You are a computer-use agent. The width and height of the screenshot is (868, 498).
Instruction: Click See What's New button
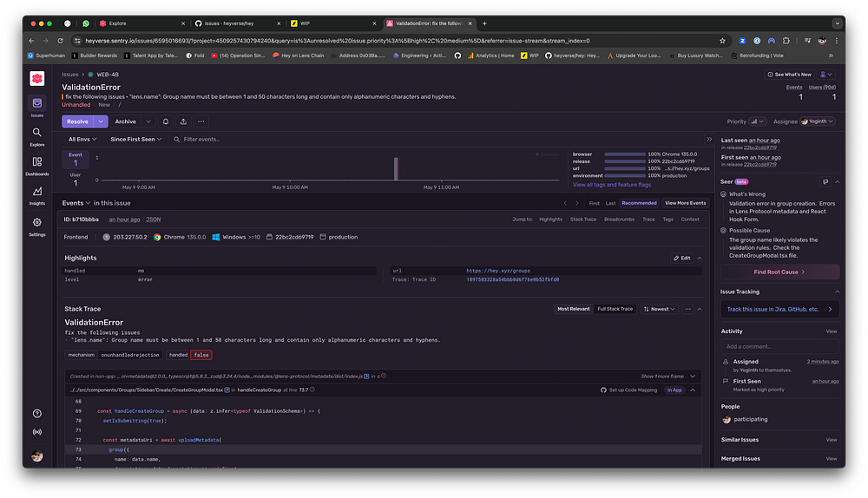[789, 74]
